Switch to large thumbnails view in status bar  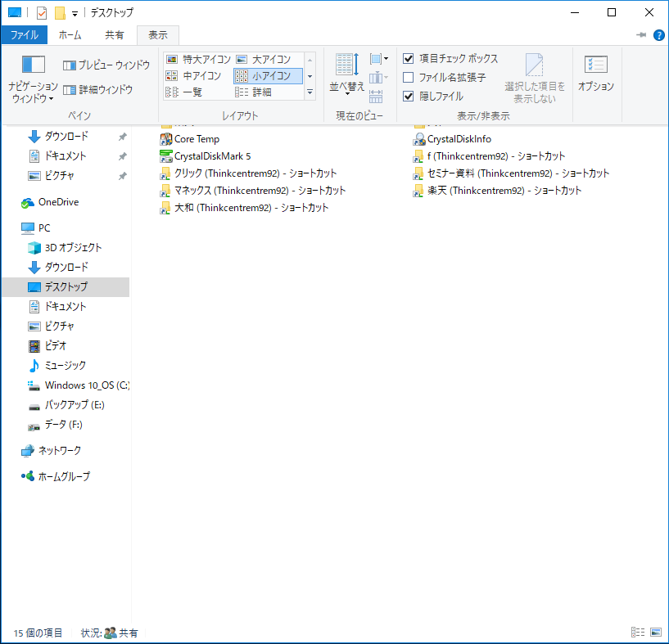[656, 632]
